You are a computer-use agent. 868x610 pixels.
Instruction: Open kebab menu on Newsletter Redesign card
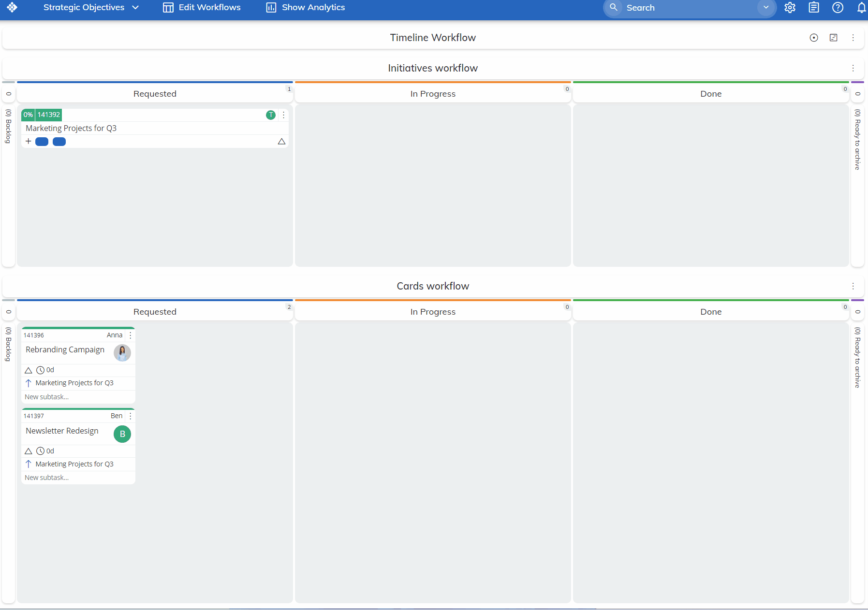130,416
